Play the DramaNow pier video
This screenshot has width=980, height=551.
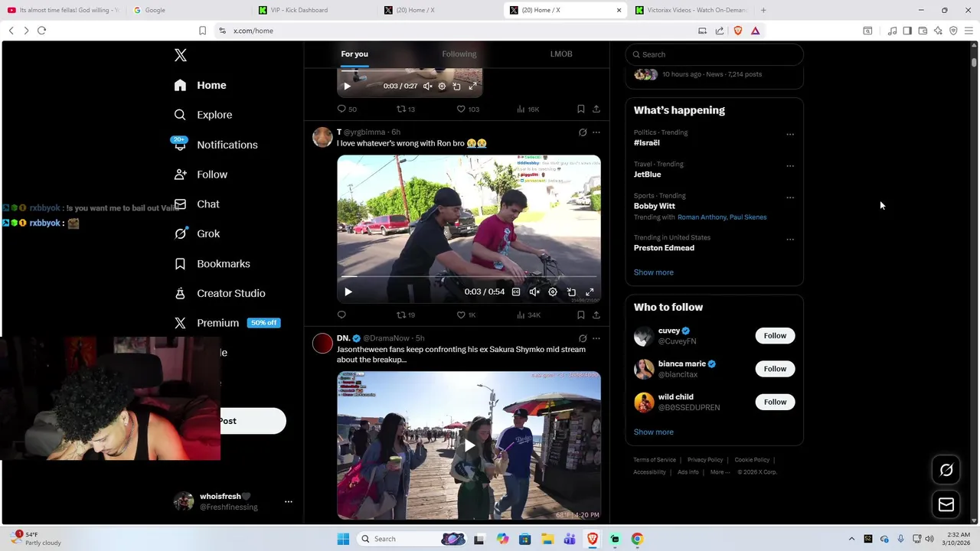coord(469,445)
